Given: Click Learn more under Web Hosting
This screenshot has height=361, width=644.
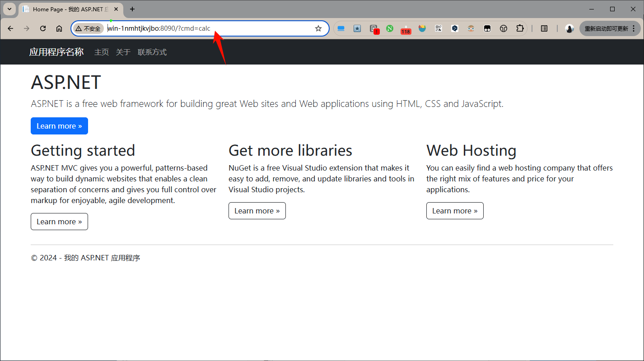Looking at the screenshot, I should tap(455, 211).
